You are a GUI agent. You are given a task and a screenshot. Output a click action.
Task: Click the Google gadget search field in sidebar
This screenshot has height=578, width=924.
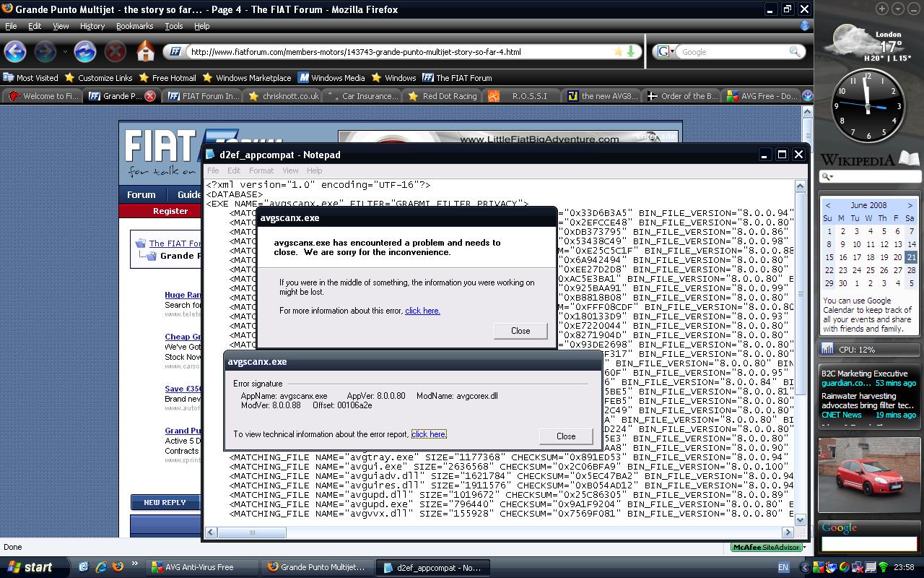point(870,544)
